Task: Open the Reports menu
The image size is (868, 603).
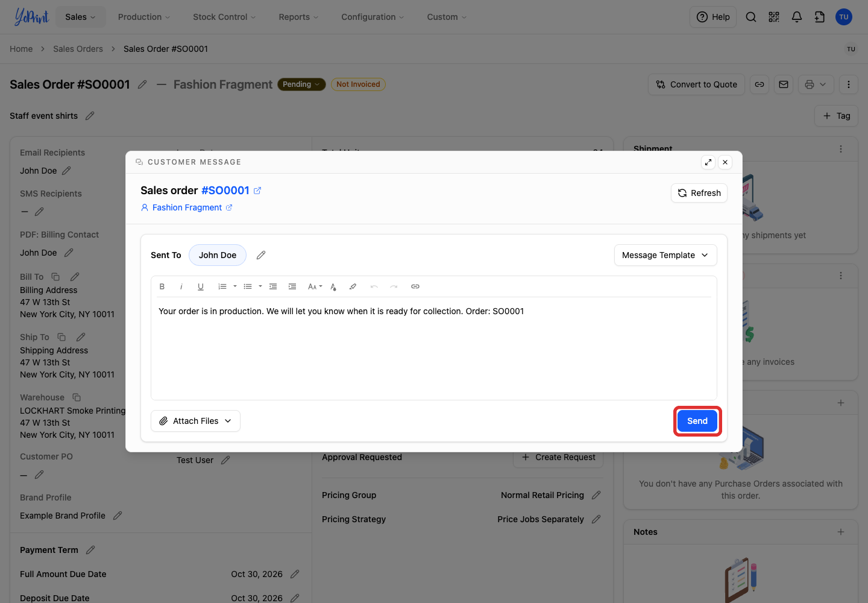Action: point(298,17)
